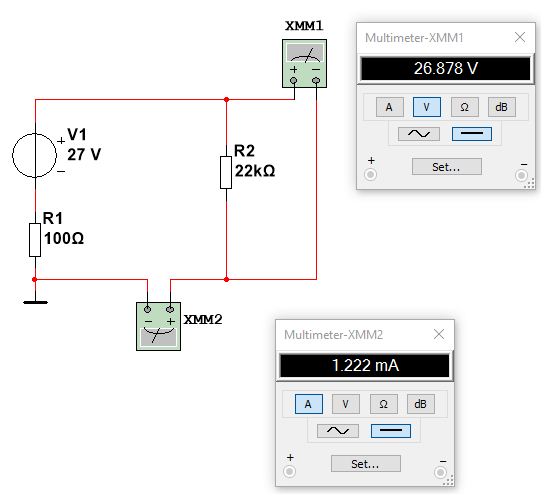Click the bottom junction node below R2
Viewport: 541px width, 494px height.
click(226, 279)
